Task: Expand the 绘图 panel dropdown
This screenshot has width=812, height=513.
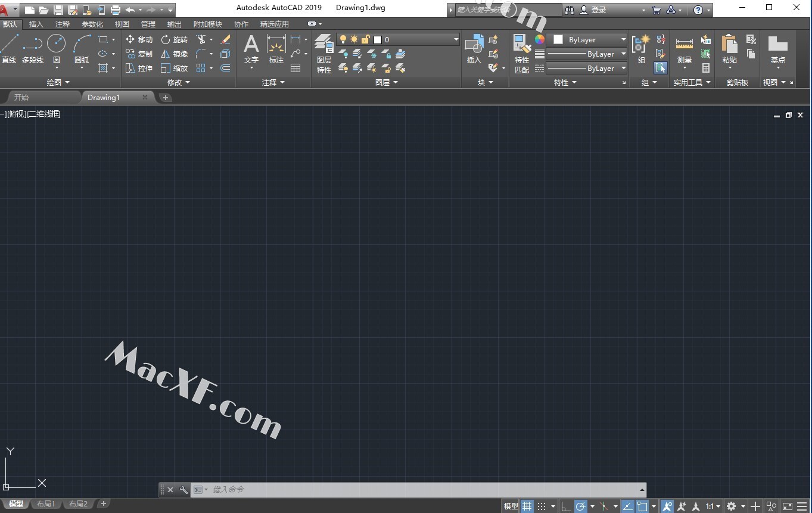Action: (x=58, y=82)
